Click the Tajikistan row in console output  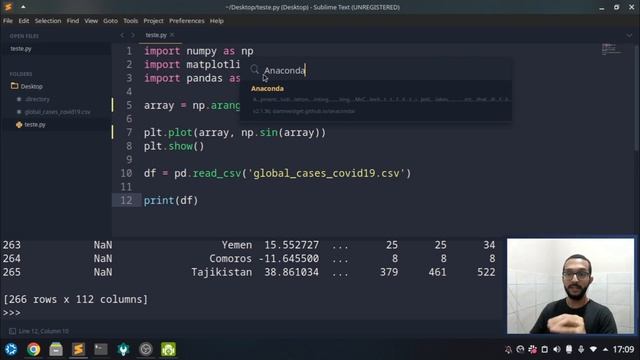[x=249, y=272]
